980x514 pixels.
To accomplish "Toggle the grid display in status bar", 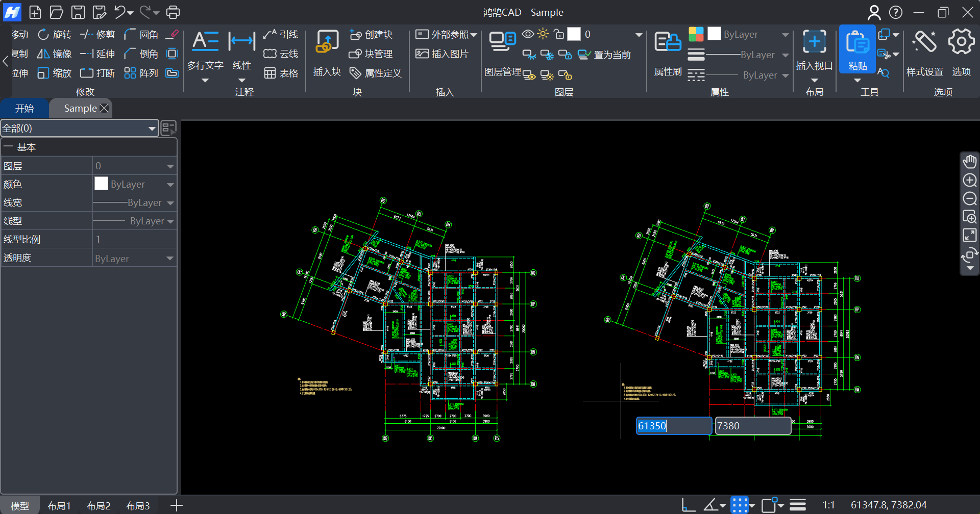I will pyautogui.click(x=740, y=505).
